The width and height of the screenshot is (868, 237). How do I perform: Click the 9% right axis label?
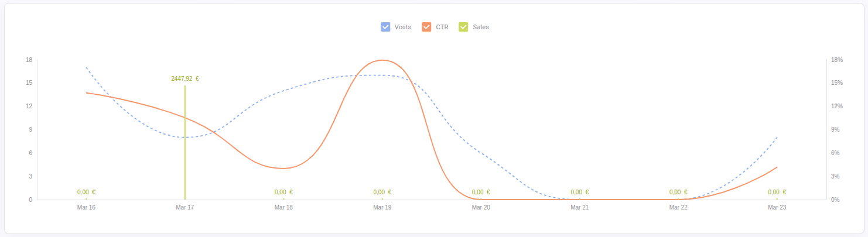836,129
